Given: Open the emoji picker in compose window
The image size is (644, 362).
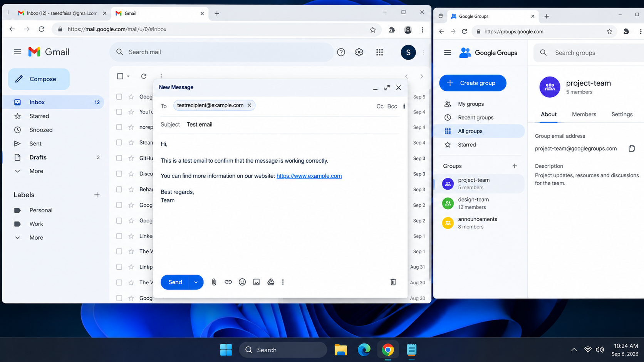Looking at the screenshot, I should 242,282.
